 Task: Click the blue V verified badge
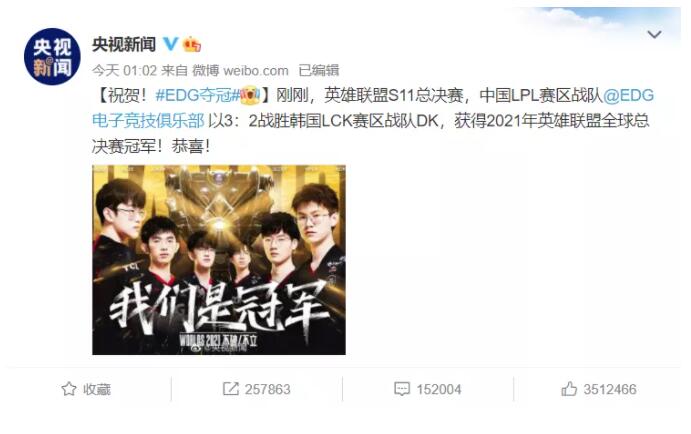point(171,44)
